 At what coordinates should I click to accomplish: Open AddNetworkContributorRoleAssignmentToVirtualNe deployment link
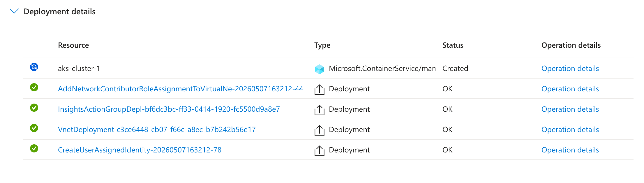[x=181, y=89]
